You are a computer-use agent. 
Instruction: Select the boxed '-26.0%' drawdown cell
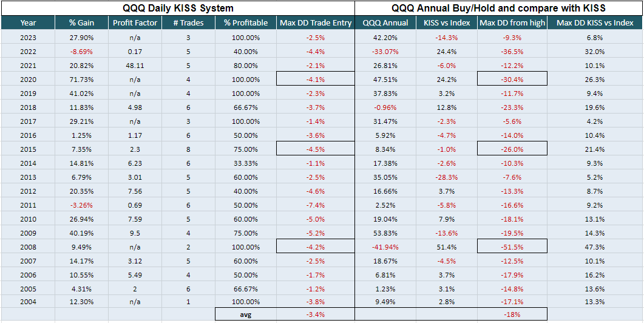click(x=512, y=149)
